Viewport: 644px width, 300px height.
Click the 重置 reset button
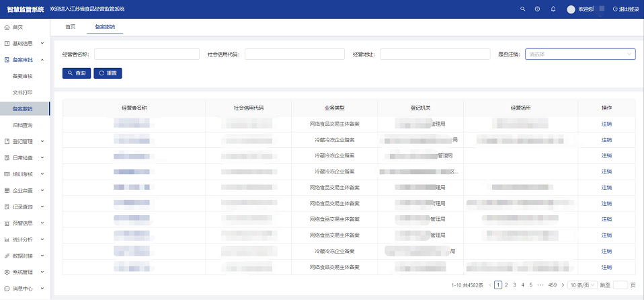[x=108, y=73]
